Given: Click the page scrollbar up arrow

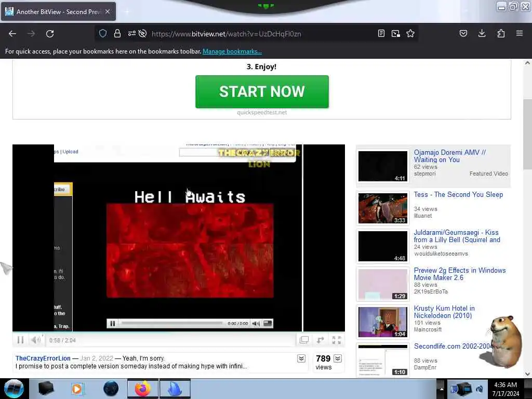Looking at the screenshot, I should (x=527, y=63).
